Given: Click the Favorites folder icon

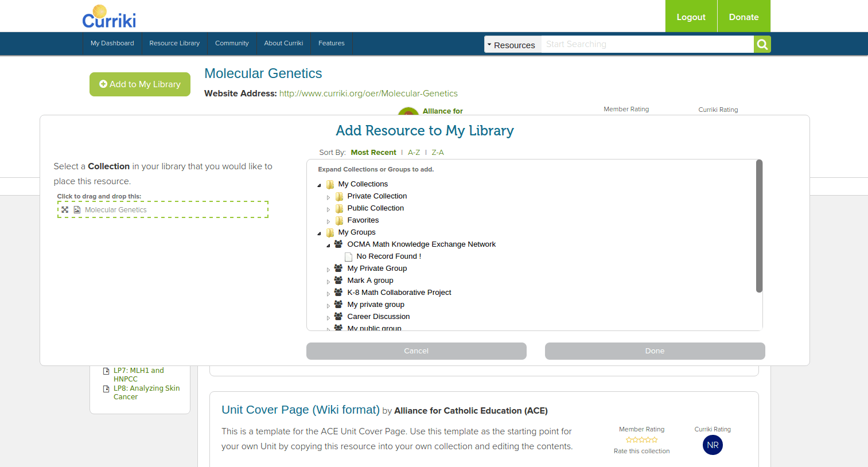Looking at the screenshot, I should pyautogui.click(x=340, y=220).
